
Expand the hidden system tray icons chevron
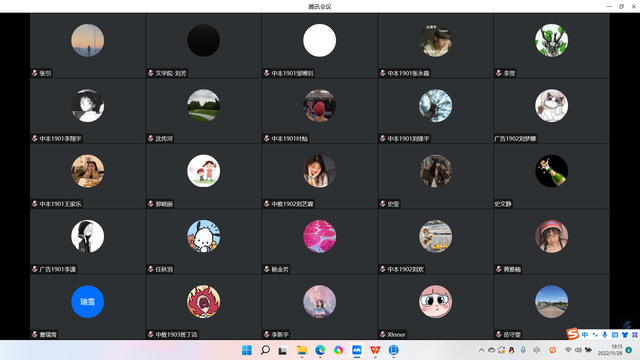481,350
